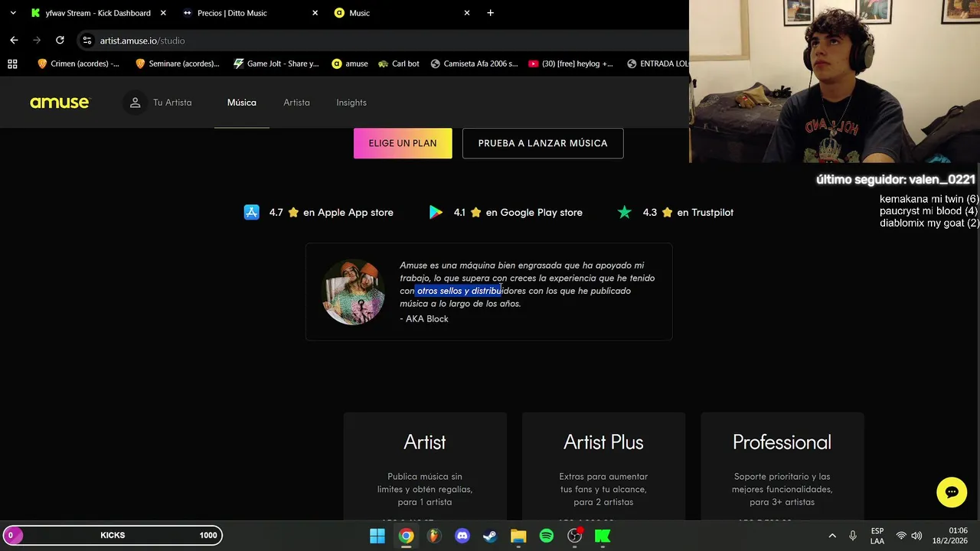980x551 pixels.
Task: Open the Carl bot bookmark
Action: tap(398, 64)
